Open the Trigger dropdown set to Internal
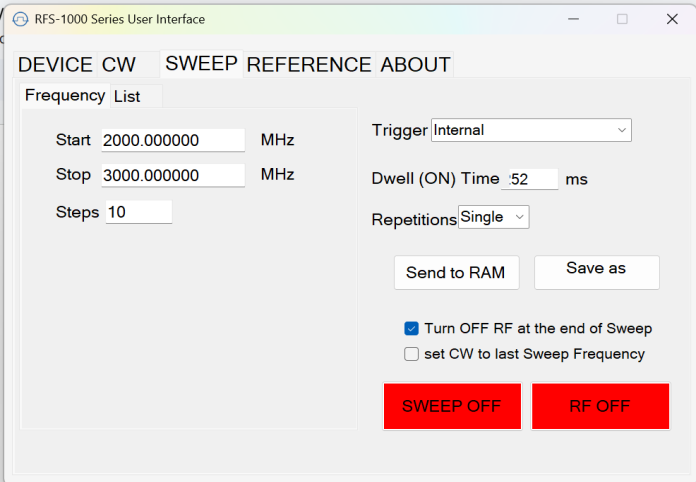The width and height of the screenshot is (696, 482). (531, 130)
